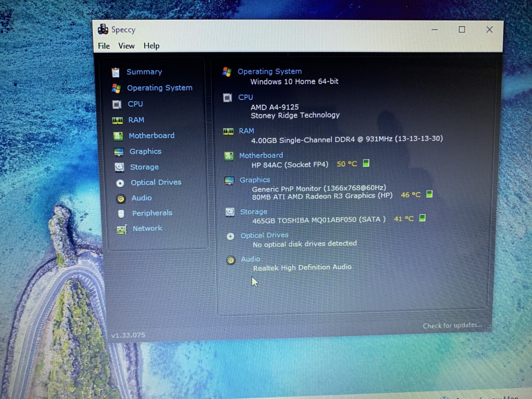This screenshot has width=532, height=399.
Task: Open the Optical Drives heading link in summary
Action: coord(264,235)
